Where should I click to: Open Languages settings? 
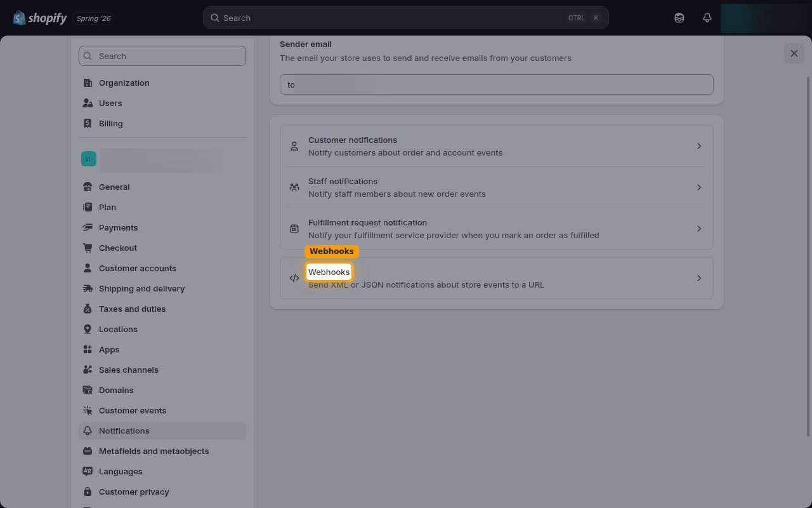pos(162,471)
